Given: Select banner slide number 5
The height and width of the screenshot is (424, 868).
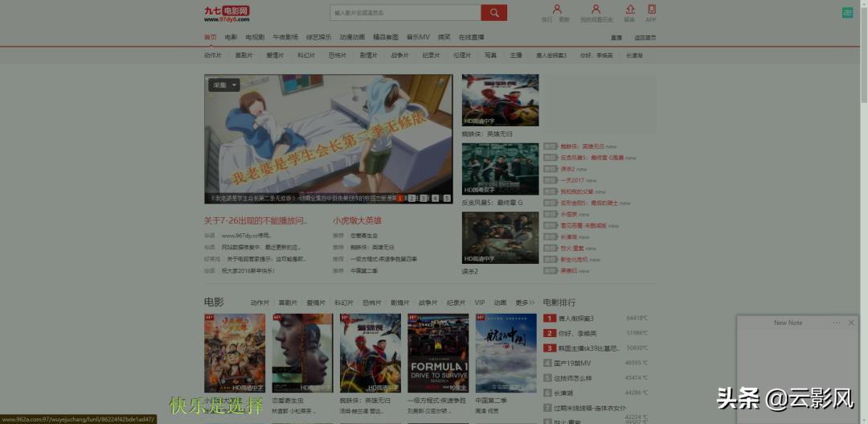Looking at the screenshot, I should [447, 198].
